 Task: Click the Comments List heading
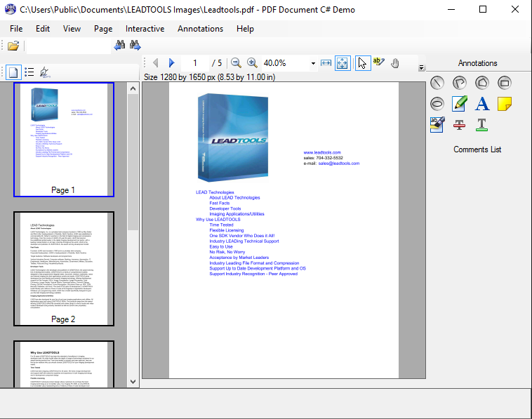477,149
